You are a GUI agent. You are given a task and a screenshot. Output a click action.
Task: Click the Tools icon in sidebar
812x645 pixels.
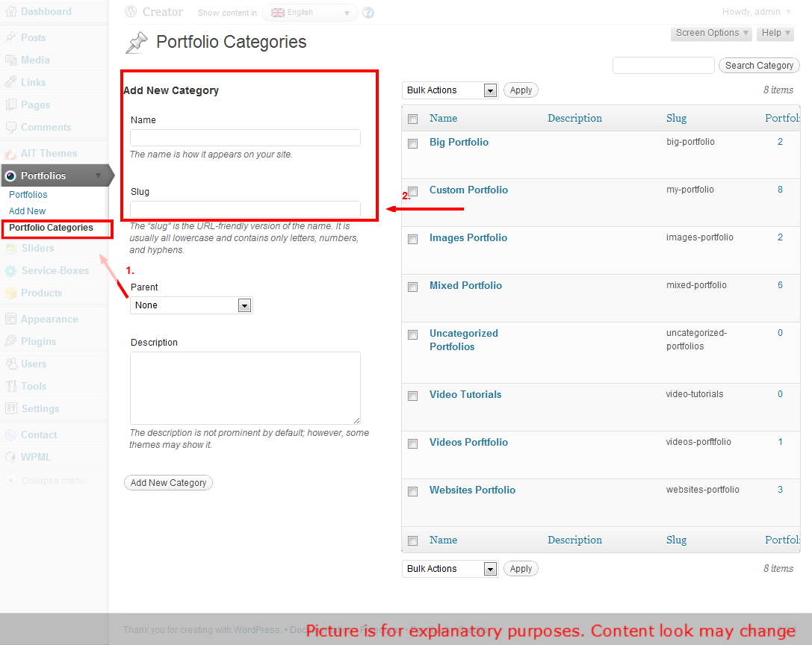coord(10,386)
